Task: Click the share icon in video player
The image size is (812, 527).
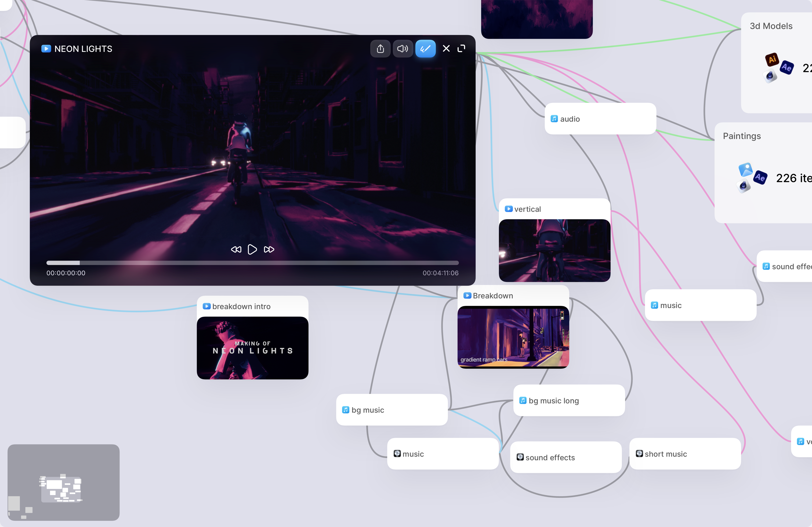Action: tap(380, 49)
